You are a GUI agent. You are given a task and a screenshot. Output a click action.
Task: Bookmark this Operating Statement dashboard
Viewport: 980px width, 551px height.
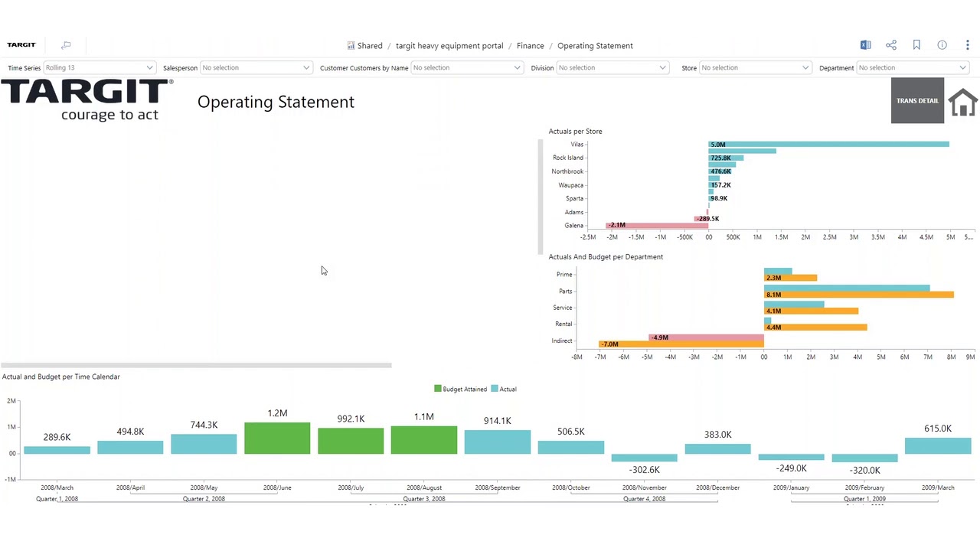click(x=916, y=45)
